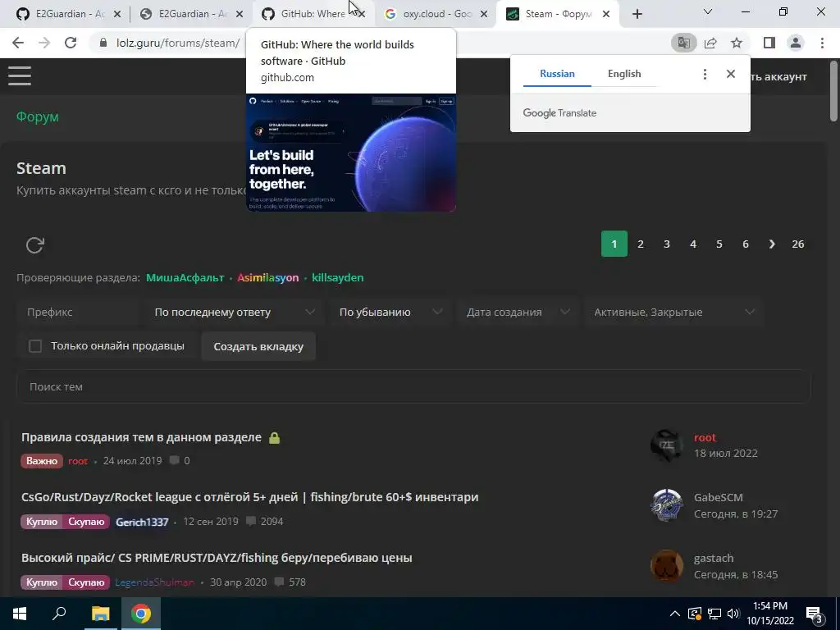Click the volume speaker tray icon

(733, 614)
